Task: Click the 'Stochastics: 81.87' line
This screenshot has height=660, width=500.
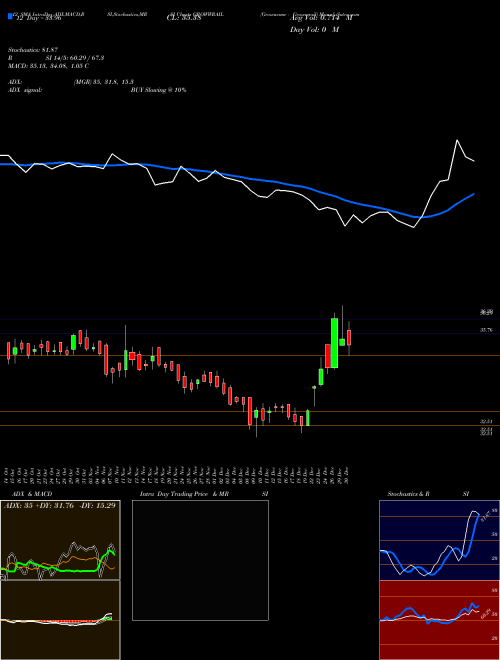Action: [32, 51]
